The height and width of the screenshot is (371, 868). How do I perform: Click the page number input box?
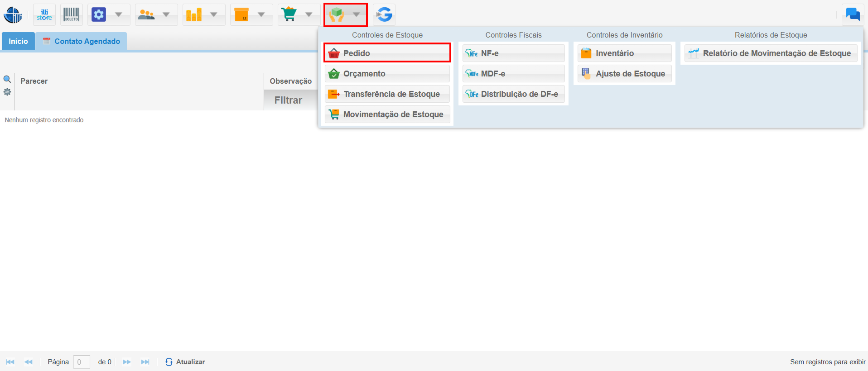tap(82, 362)
